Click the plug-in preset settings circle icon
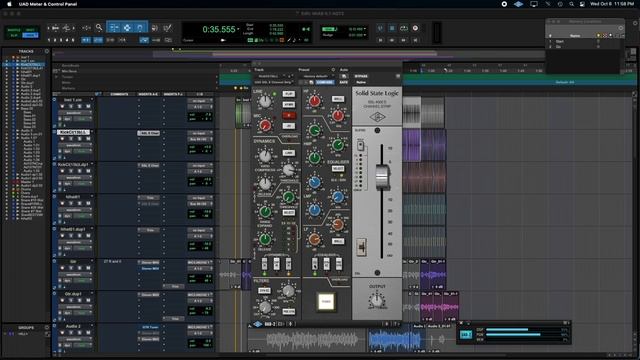Viewport: 640px width, 360px height. pyautogui.click(x=333, y=70)
